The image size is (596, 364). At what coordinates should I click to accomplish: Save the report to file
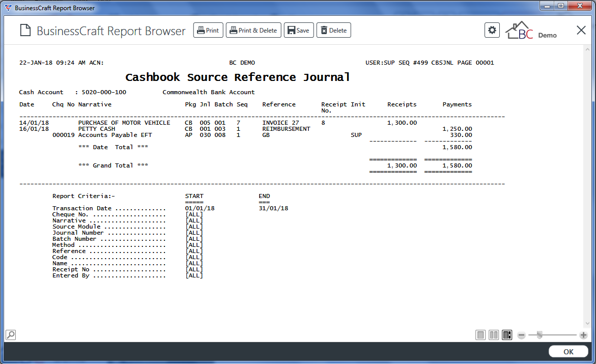click(x=299, y=31)
